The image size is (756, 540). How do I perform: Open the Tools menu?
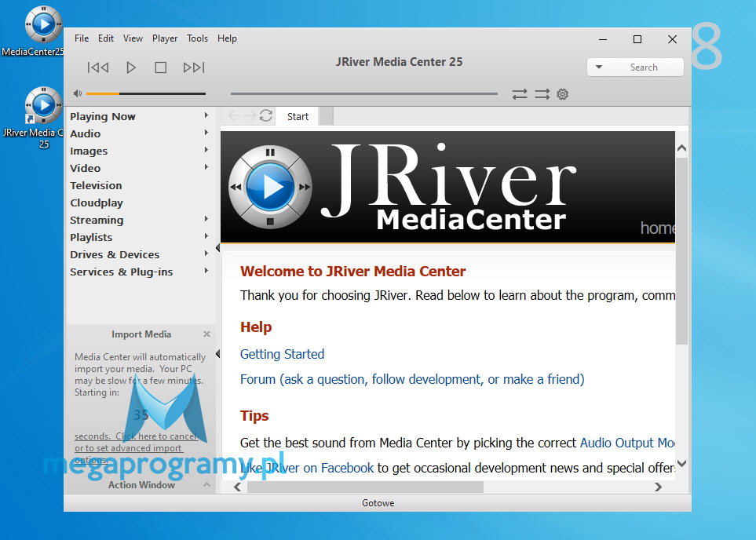(x=197, y=38)
